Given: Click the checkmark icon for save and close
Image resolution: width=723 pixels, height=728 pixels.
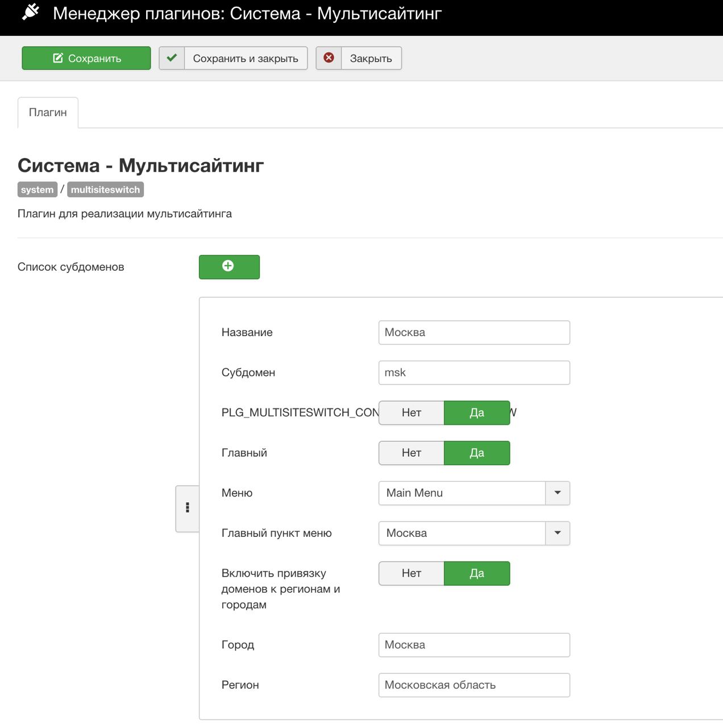Looking at the screenshot, I should tap(172, 58).
